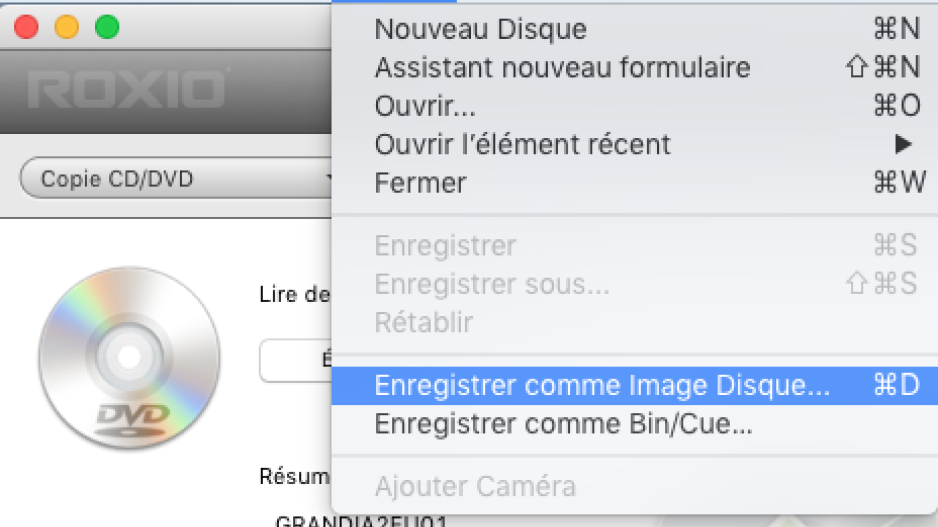Click the Lire de label
The image size is (938, 527).
(x=294, y=294)
